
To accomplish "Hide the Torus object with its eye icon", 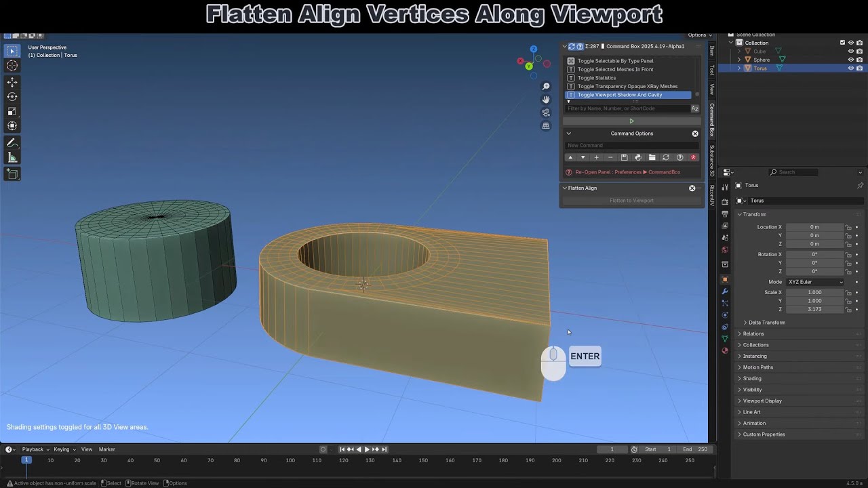I will 851,68.
